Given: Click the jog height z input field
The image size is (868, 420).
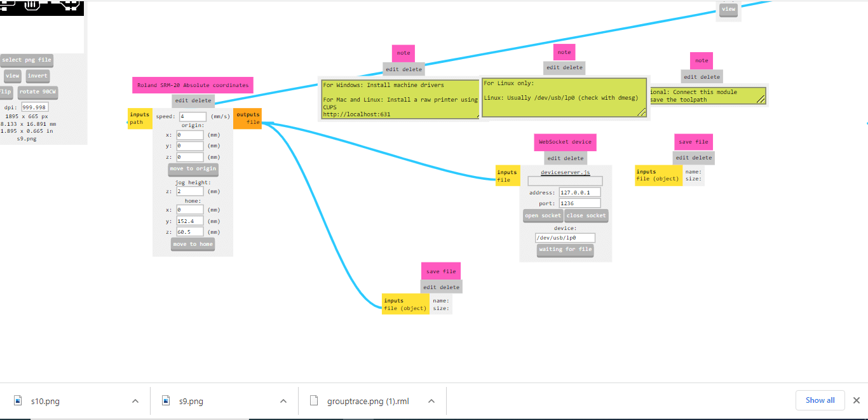Looking at the screenshot, I should [x=189, y=191].
